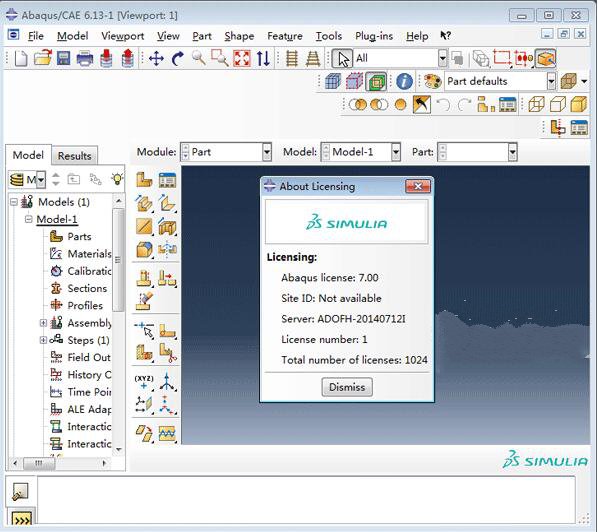598x532 pixels.
Task: Click the Auto-Fit View icon
Action: click(x=242, y=58)
